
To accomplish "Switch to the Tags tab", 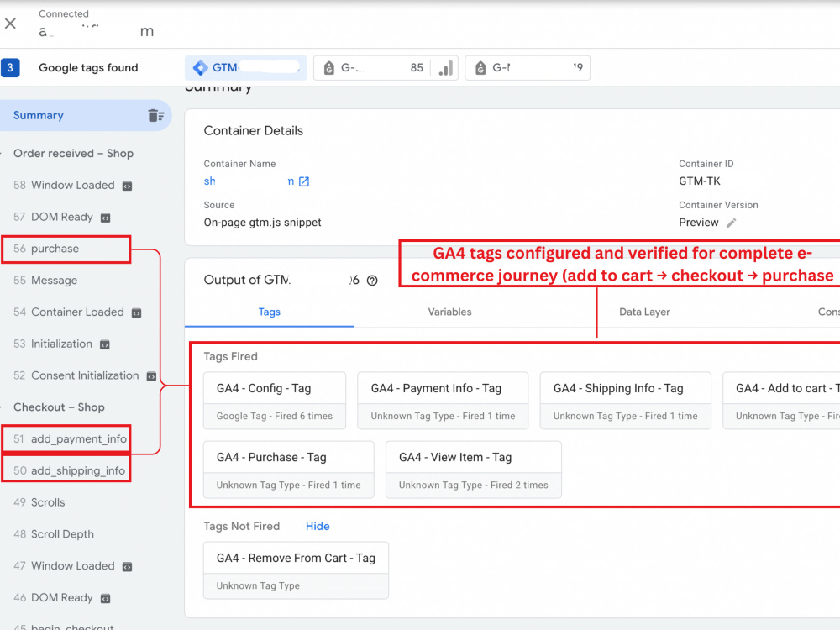I will 269,312.
